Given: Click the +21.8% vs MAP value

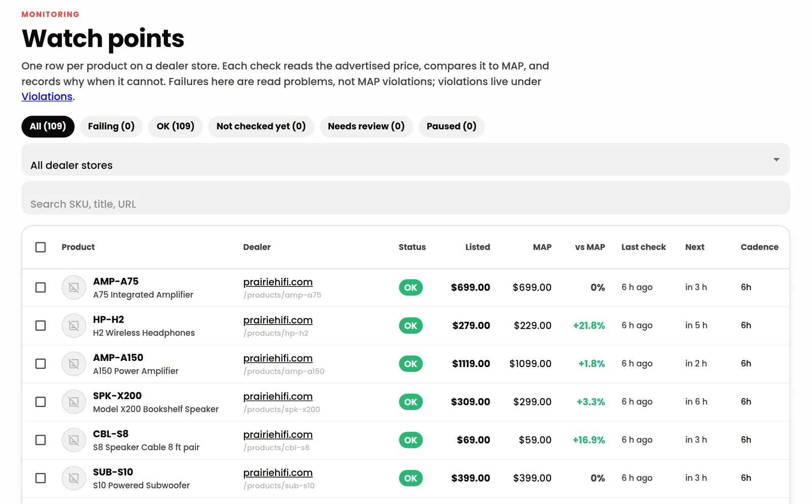Looking at the screenshot, I should click(x=589, y=326).
